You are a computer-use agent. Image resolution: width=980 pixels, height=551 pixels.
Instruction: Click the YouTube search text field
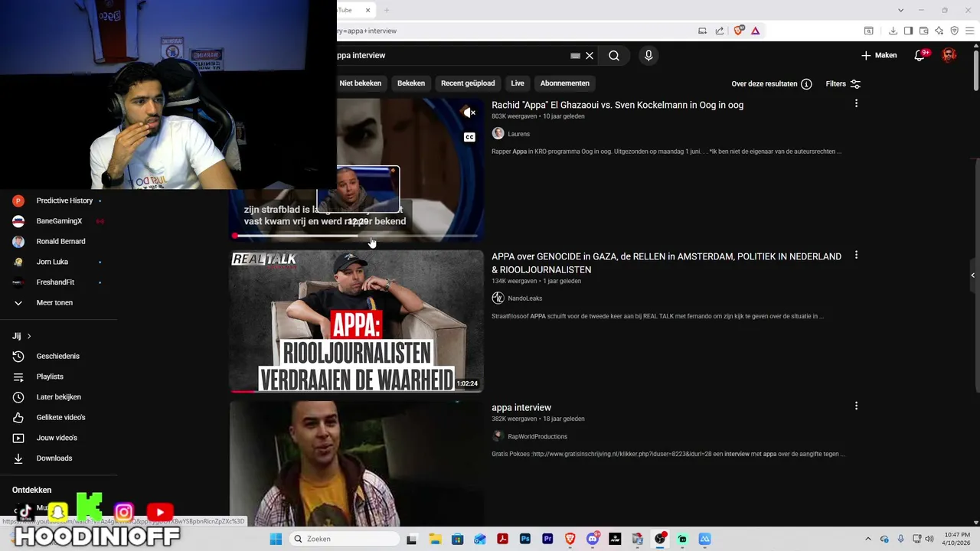[x=452, y=55]
